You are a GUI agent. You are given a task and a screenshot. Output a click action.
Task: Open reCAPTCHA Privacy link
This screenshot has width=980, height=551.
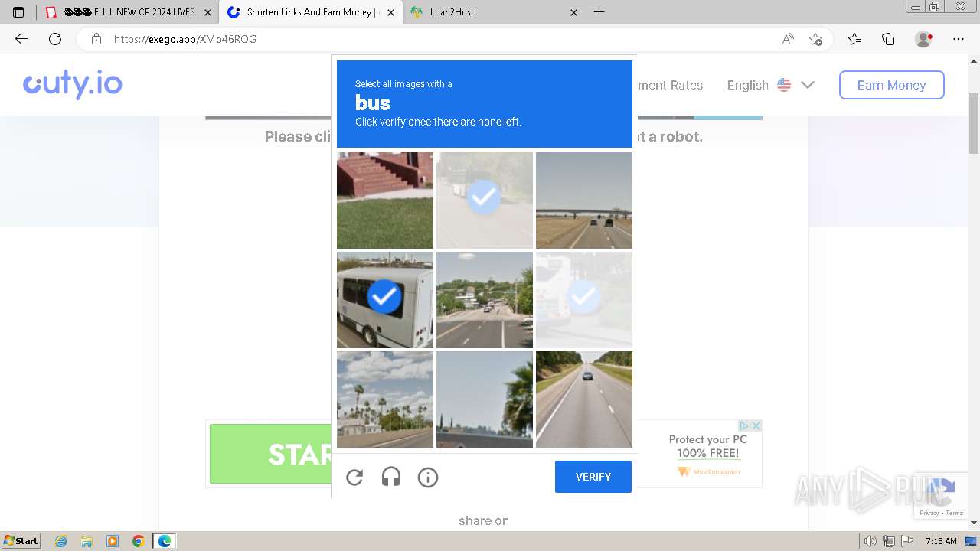[929, 513]
